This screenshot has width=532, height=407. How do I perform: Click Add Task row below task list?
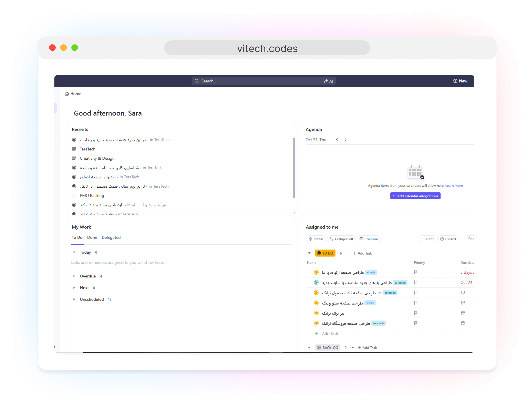326,334
